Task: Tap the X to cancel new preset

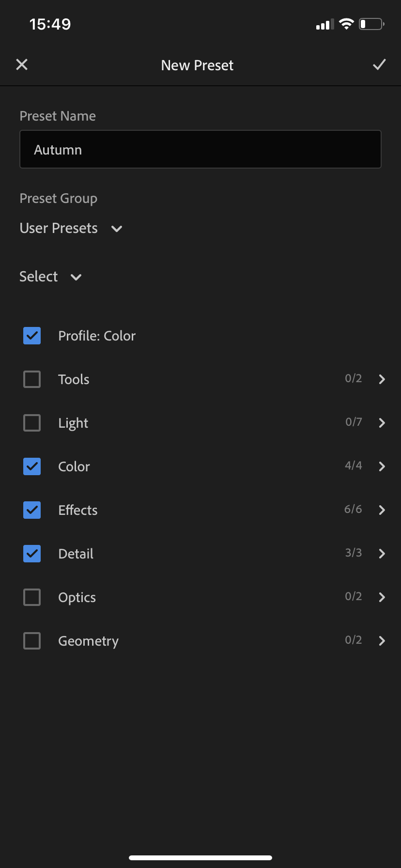Action: (x=22, y=65)
